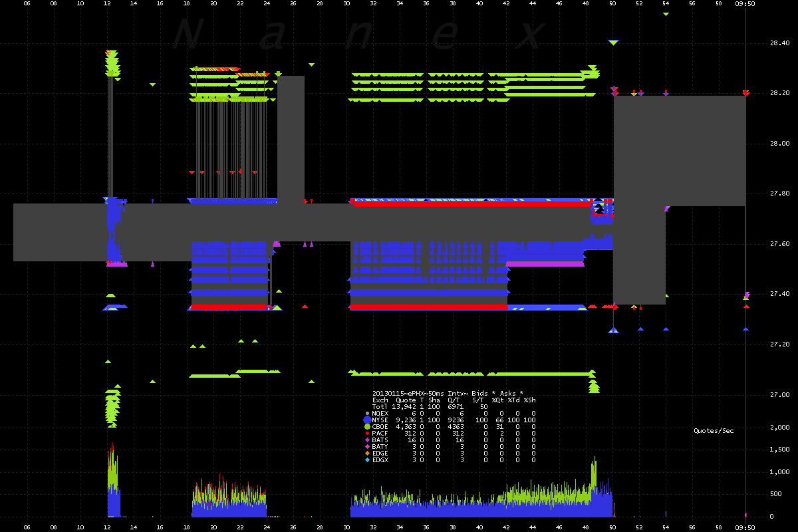
Task: Click the 09:50 label on top time axis
Action: pyautogui.click(x=745, y=3)
